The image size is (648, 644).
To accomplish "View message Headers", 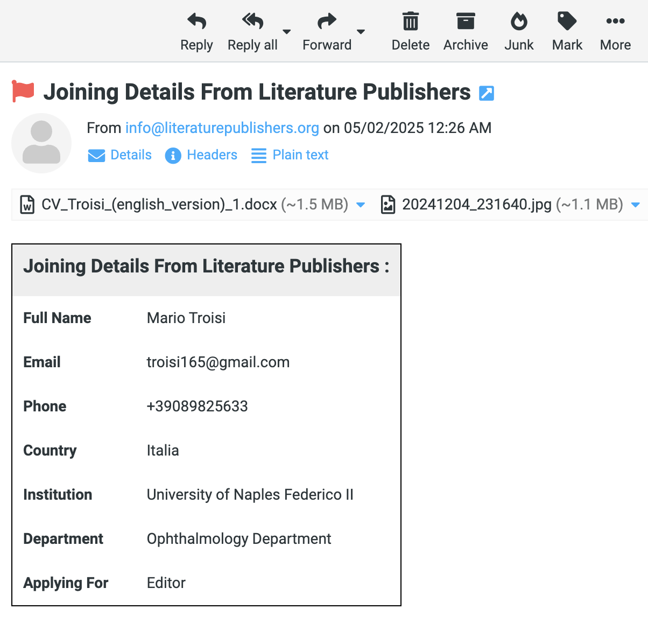I will (x=201, y=155).
